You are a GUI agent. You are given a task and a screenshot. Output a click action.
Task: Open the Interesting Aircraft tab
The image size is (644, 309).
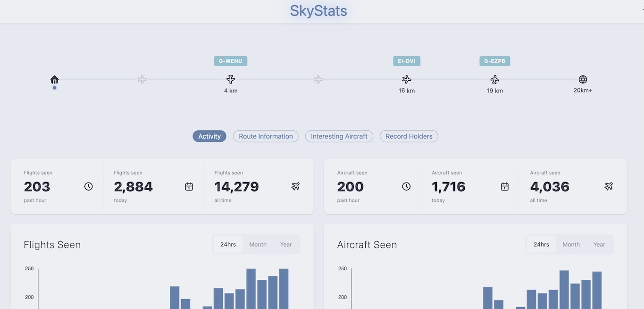click(x=339, y=136)
